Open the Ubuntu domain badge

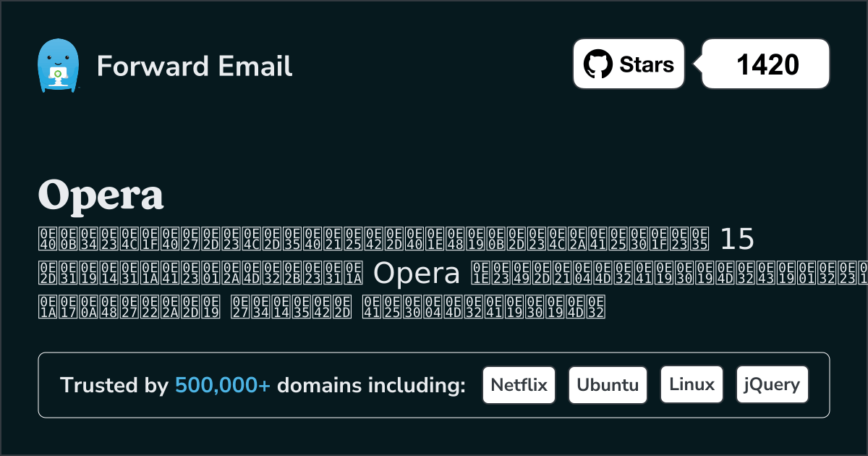click(x=608, y=384)
